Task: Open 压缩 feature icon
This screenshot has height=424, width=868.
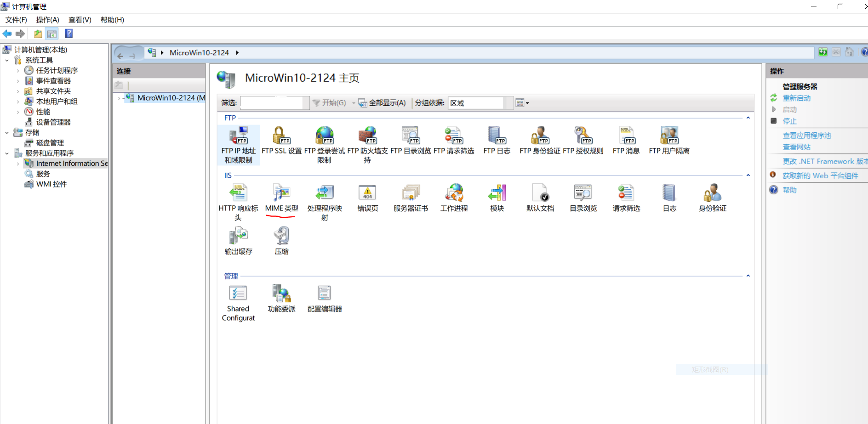Action: pyautogui.click(x=281, y=236)
